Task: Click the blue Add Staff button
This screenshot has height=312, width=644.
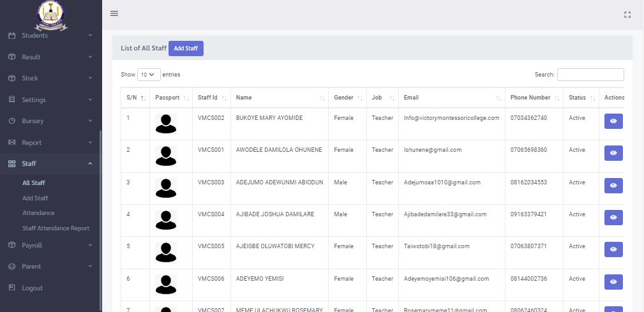Action: tap(186, 48)
